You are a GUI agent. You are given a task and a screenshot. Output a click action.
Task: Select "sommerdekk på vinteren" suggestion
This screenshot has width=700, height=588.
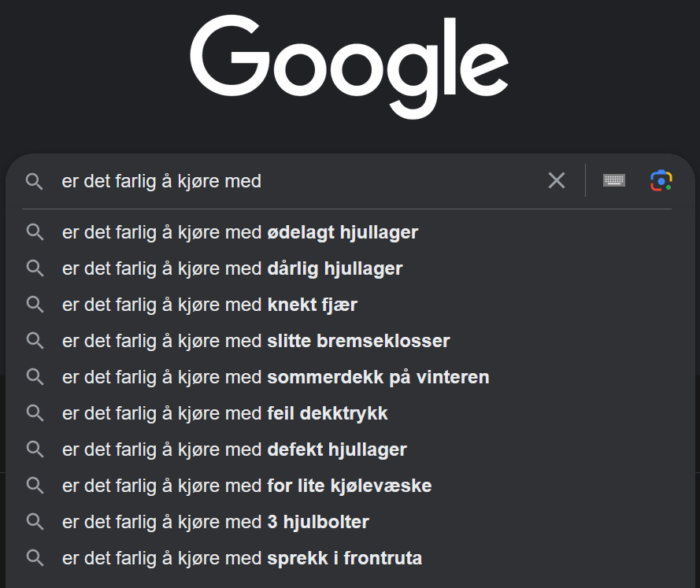pyautogui.click(x=276, y=377)
